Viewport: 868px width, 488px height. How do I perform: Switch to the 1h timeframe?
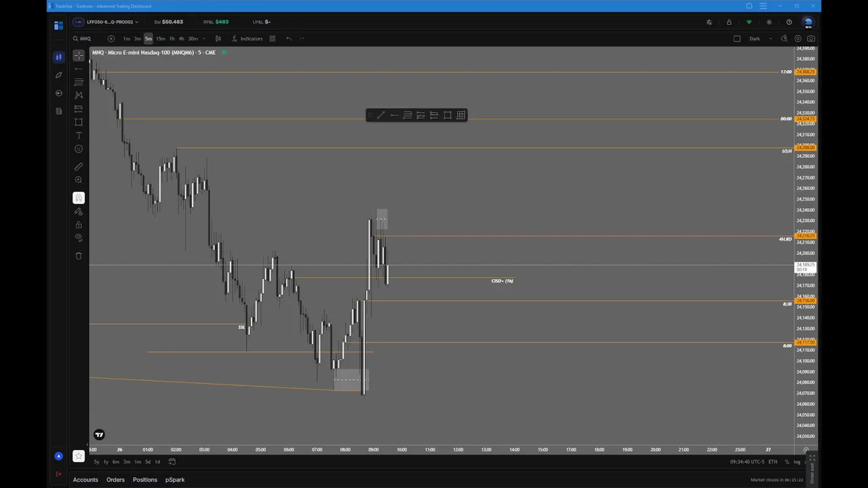coord(172,39)
